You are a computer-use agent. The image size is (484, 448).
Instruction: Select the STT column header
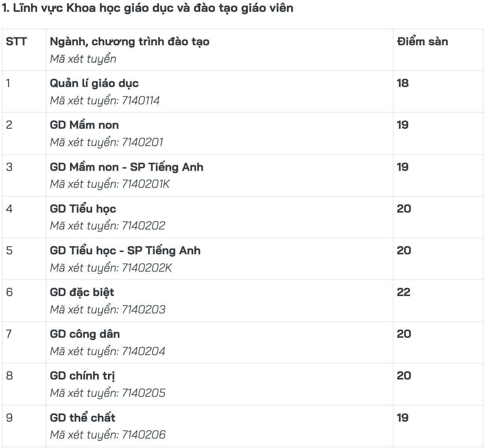pyautogui.click(x=17, y=41)
